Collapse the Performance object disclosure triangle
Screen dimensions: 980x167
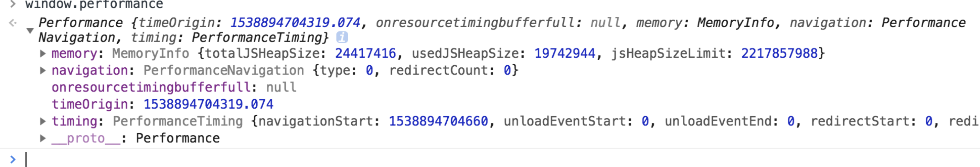(30, 30)
